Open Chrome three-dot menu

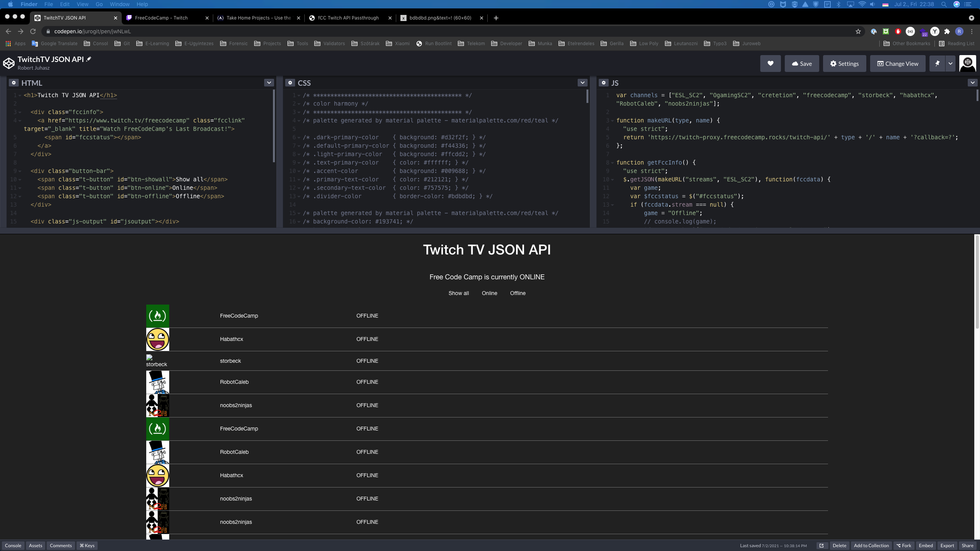[x=972, y=31]
